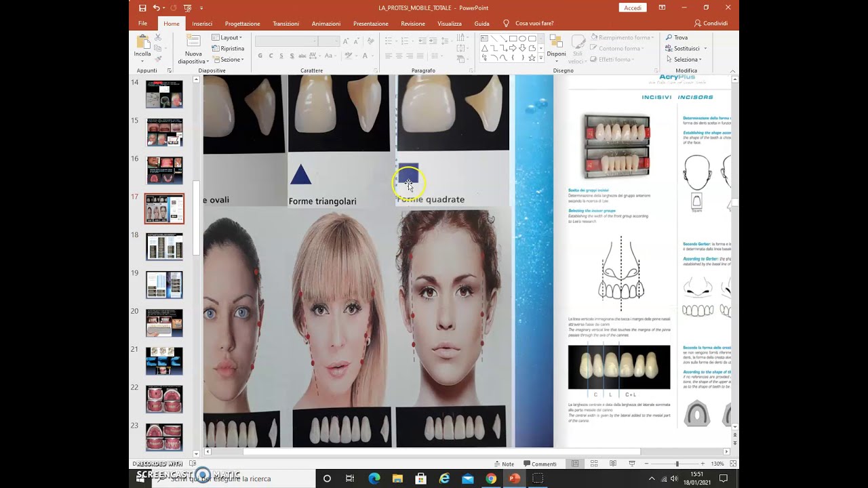This screenshot has width=868, height=488.
Task: Open the Sostituisci dropdown arrow
Action: [705, 49]
